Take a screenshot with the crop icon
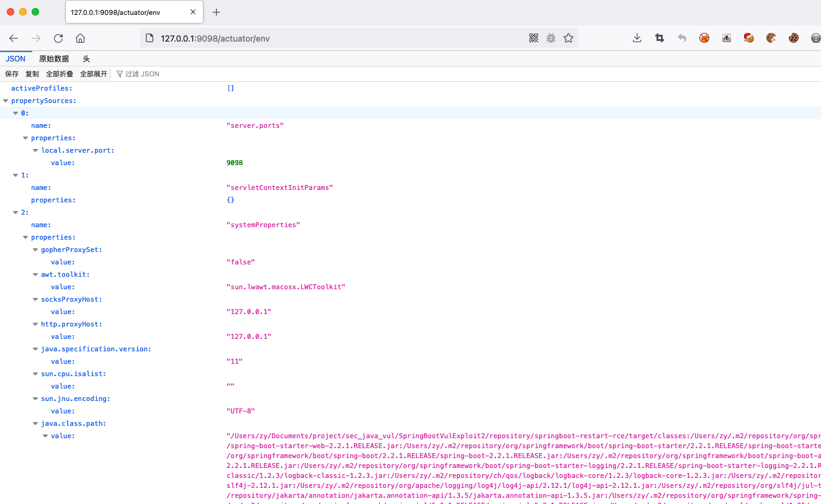821x504 pixels. click(x=660, y=38)
